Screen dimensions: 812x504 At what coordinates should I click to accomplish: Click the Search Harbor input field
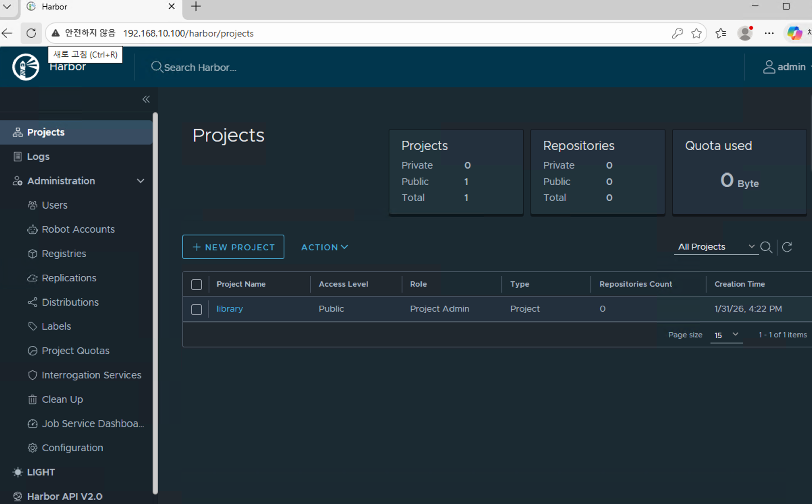200,67
